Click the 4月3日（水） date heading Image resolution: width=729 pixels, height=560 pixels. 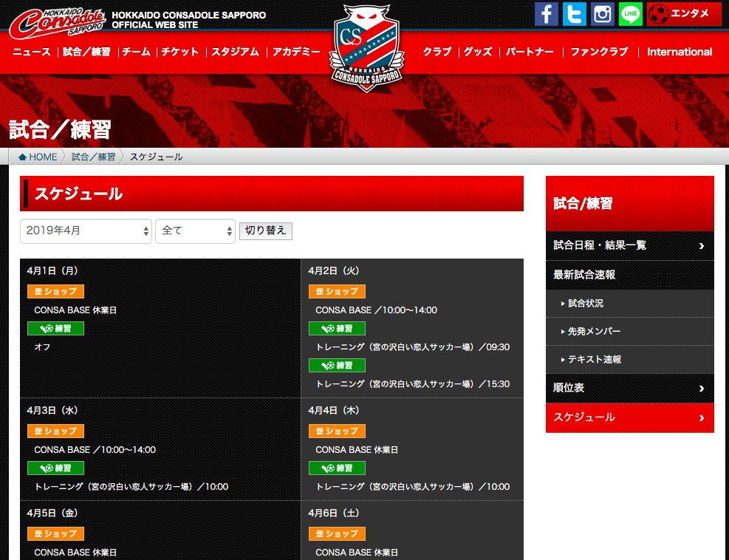(52, 410)
